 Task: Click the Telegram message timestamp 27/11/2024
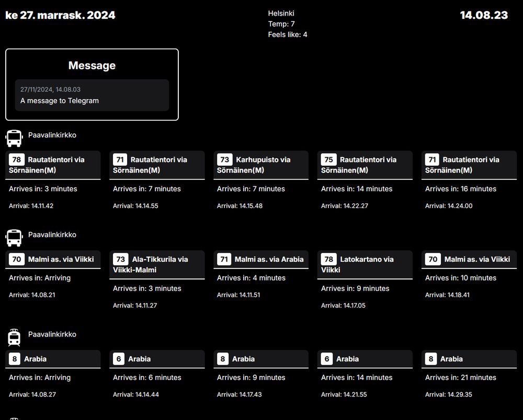50,89
